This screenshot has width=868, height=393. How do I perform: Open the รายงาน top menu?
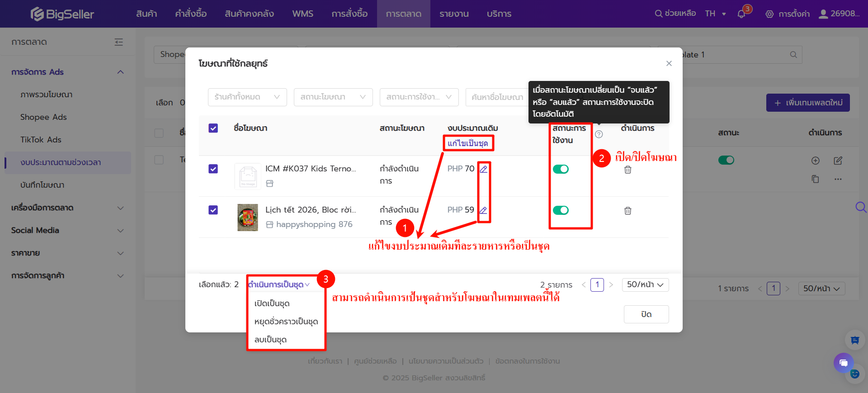point(454,14)
